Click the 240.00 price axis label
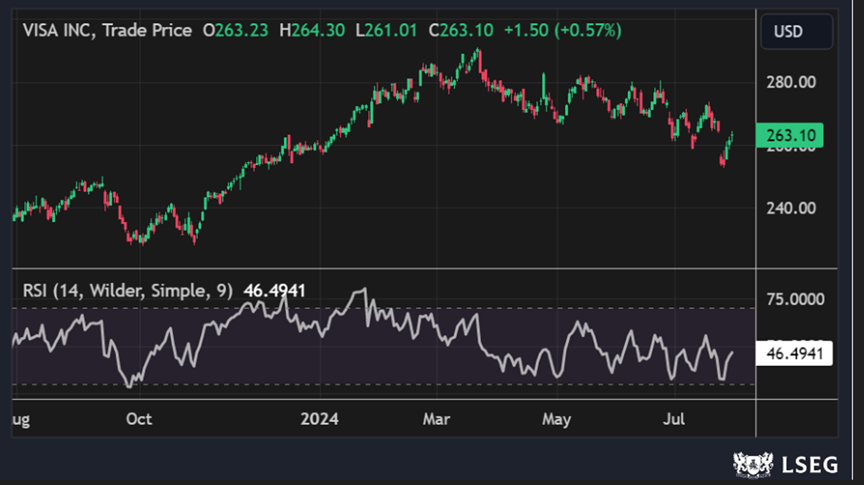The image size is (864, 485). tap(792, 208)
